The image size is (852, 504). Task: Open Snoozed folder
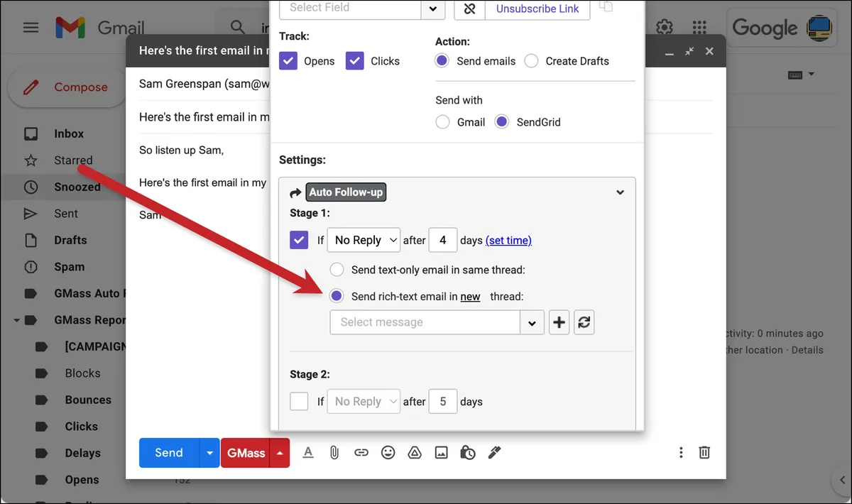(77, 187)
